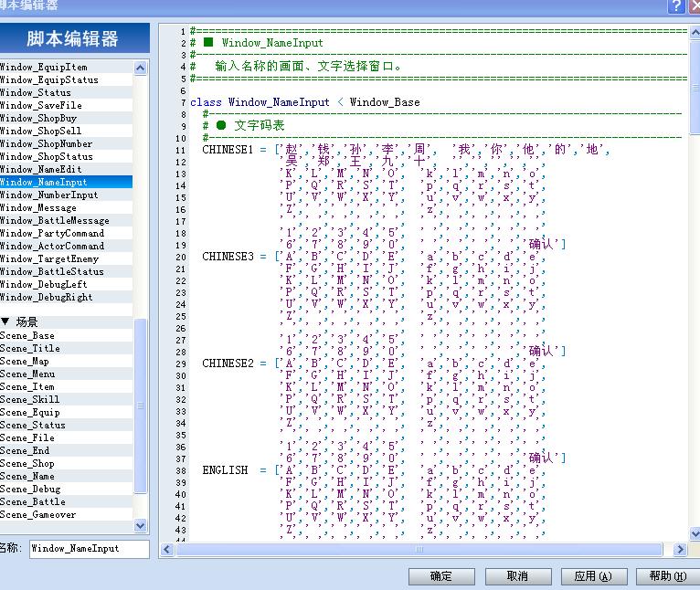Select Scene_Shop script
Screen dimensions: 700x590
(x=66, y=463)
